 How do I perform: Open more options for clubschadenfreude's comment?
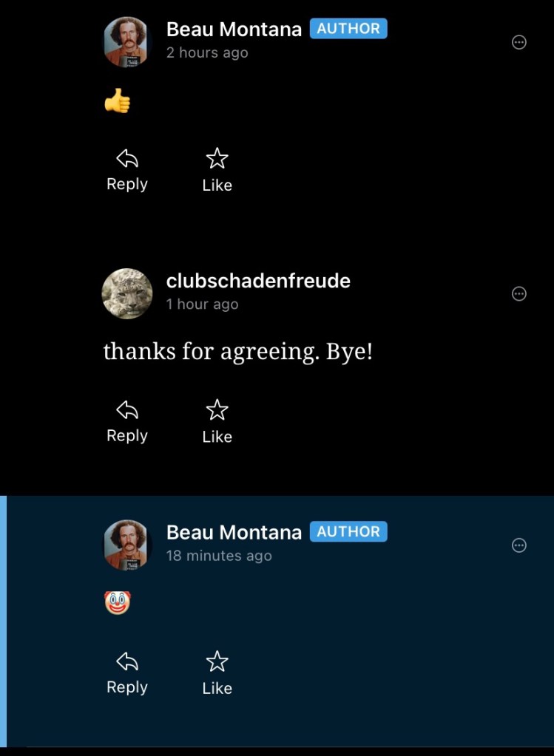518,293
